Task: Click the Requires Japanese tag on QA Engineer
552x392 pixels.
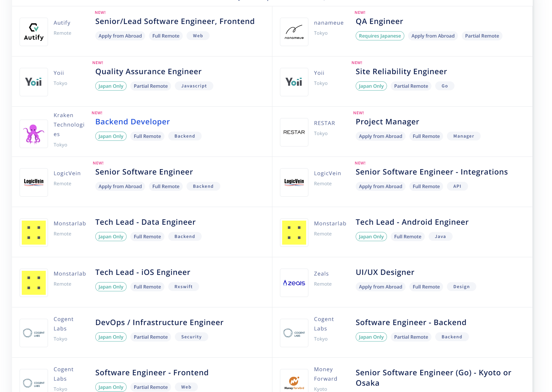Action: (380, 36)
